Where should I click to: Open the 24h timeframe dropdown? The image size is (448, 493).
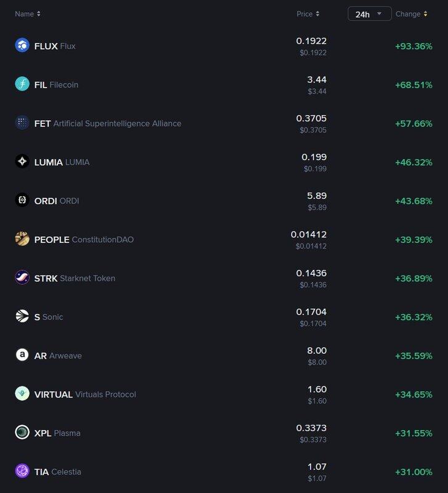(x=369, y=14)
